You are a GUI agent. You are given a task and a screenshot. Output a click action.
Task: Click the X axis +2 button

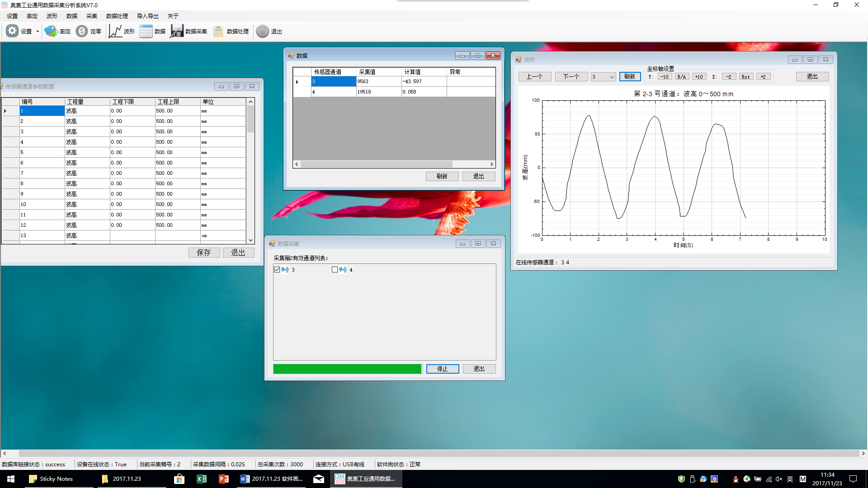point(763,77)
